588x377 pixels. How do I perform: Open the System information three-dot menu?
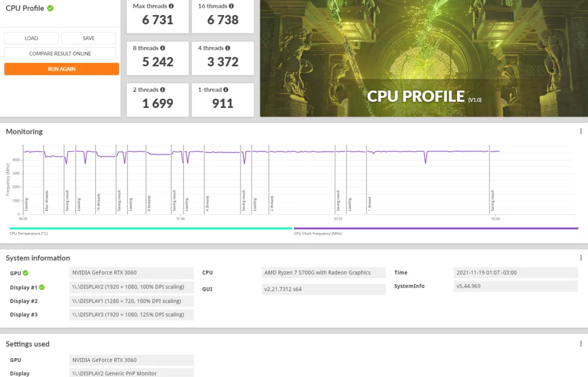pyautogui.click(x=582, y=258)
